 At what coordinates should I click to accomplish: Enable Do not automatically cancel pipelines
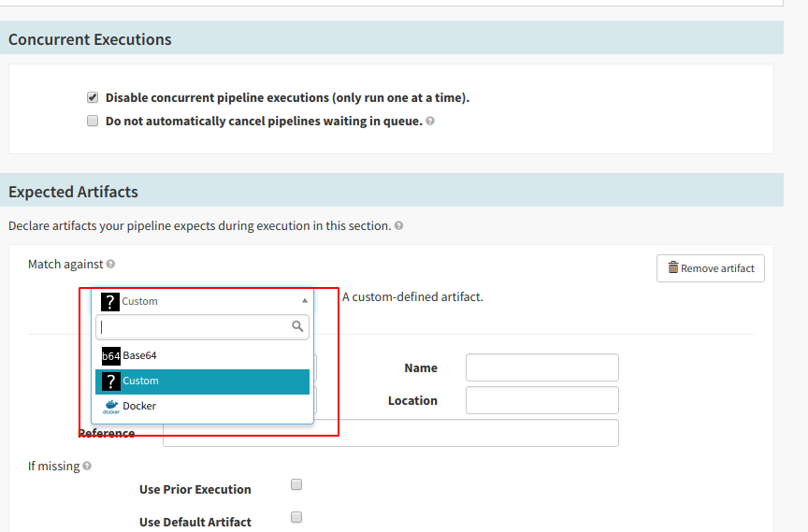93,121
